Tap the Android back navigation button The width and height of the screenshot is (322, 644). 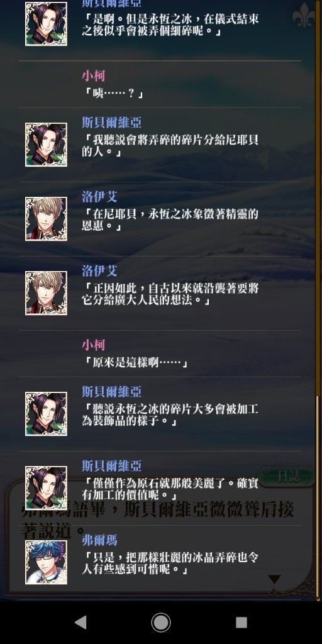80,622
